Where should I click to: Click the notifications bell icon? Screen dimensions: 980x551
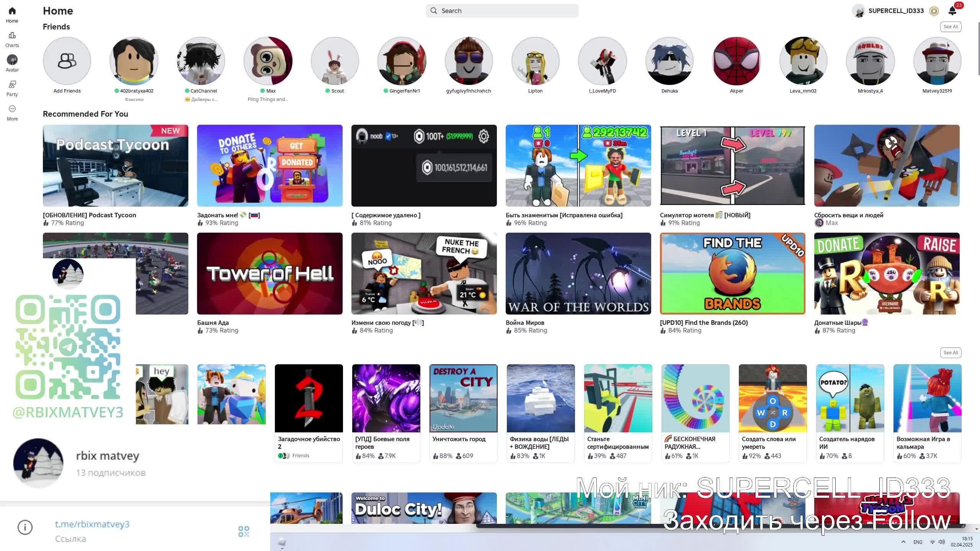point(952,11)
